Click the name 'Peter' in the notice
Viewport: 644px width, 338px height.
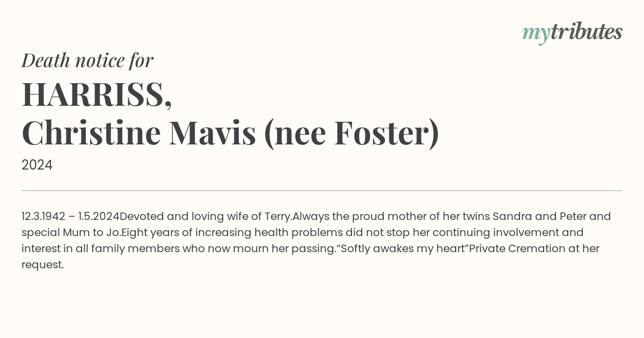tap(573, 217)
